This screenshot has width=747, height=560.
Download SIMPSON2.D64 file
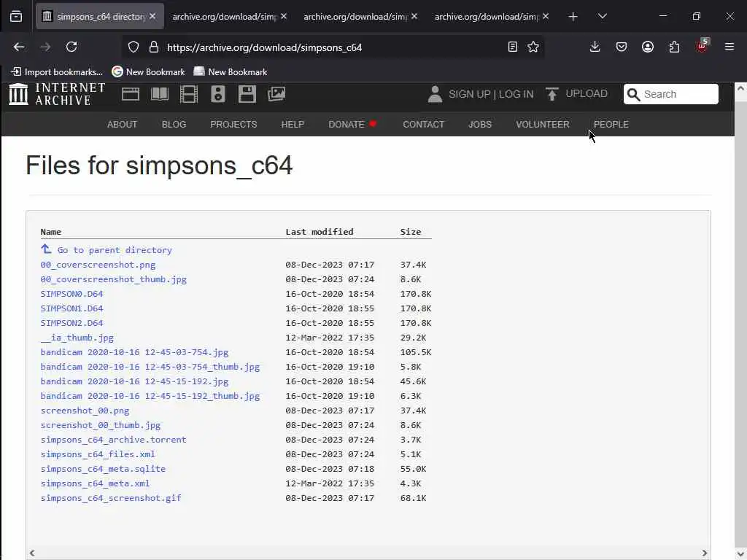[71, 323]
